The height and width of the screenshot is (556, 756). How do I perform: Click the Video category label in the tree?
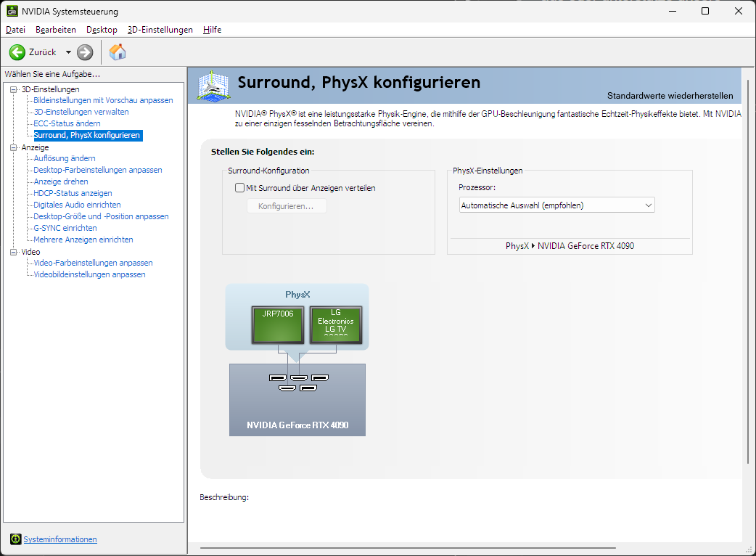pyautogui.click(x=31, y=252)
